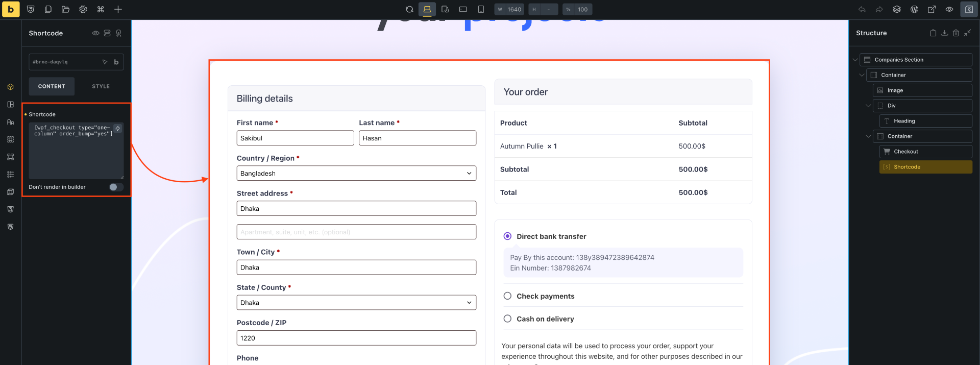
Task: Switch to the CONTENT tab
Action: [52, 87]
